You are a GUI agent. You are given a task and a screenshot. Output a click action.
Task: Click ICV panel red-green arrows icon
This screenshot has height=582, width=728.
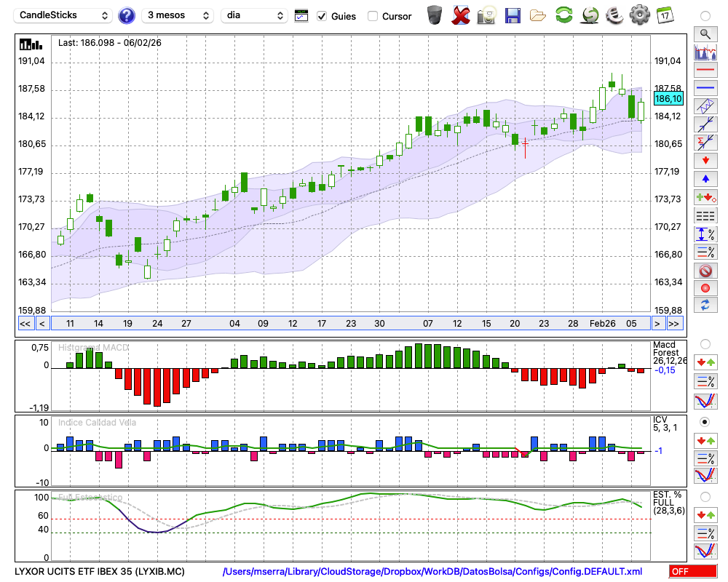pyautogui.click(x=705, y=440)
